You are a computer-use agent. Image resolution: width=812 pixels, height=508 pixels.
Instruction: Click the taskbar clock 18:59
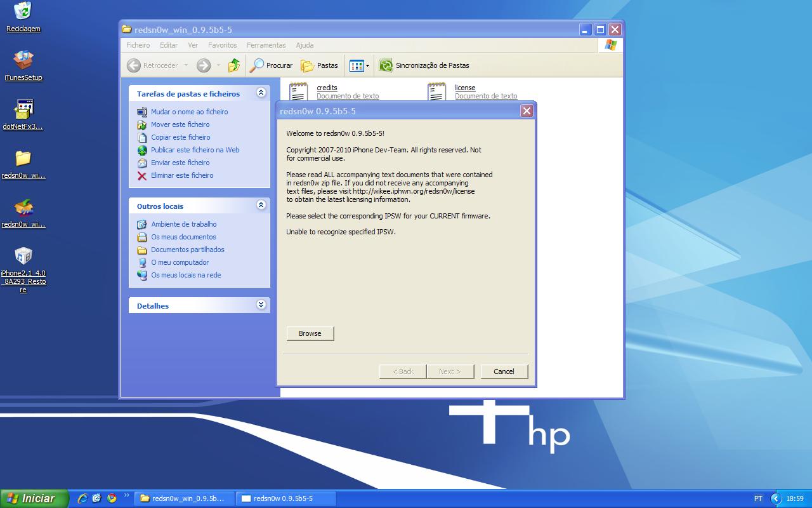pyautogui.click(x=795, y=498)
